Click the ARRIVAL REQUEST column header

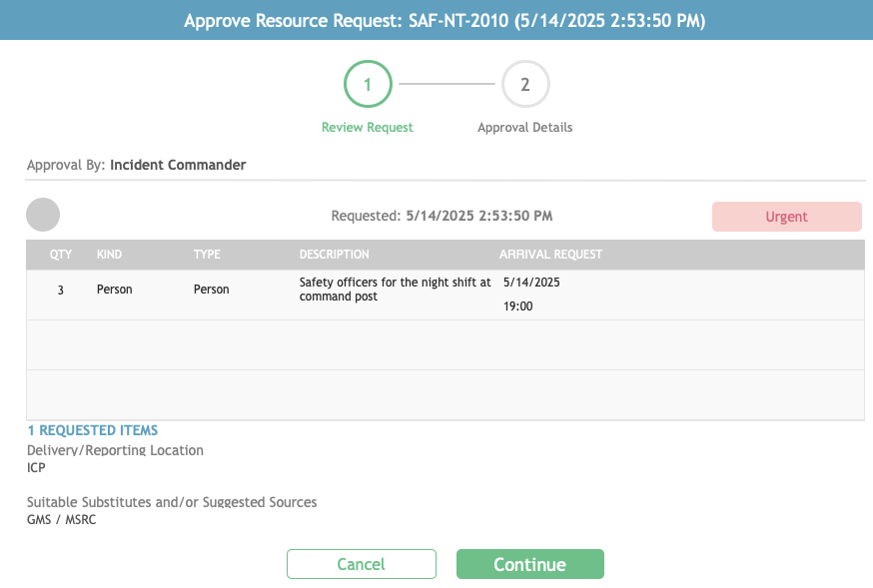tap(552, 255)
